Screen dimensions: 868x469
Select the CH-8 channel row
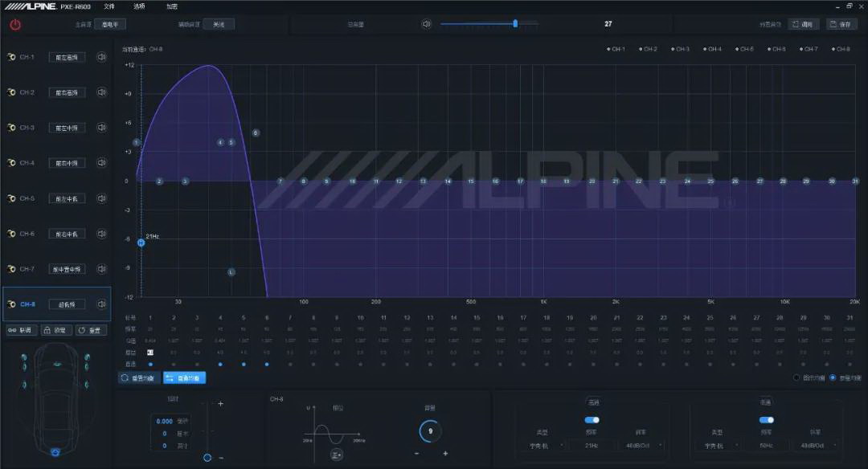pos(56,304)
